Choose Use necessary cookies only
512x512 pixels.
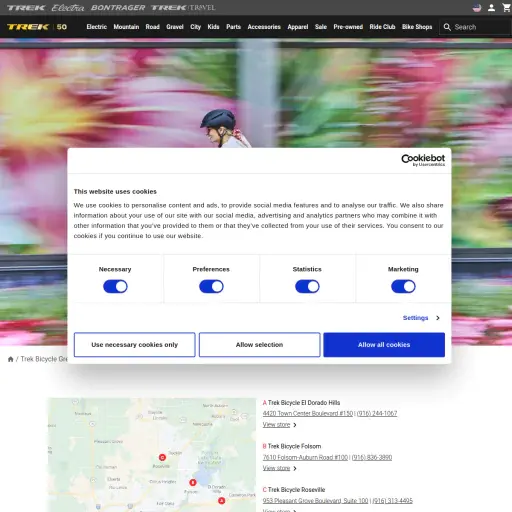(135, 345)
